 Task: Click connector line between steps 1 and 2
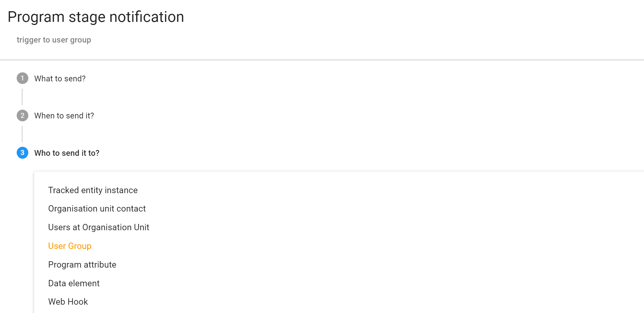tap(22, 97)
